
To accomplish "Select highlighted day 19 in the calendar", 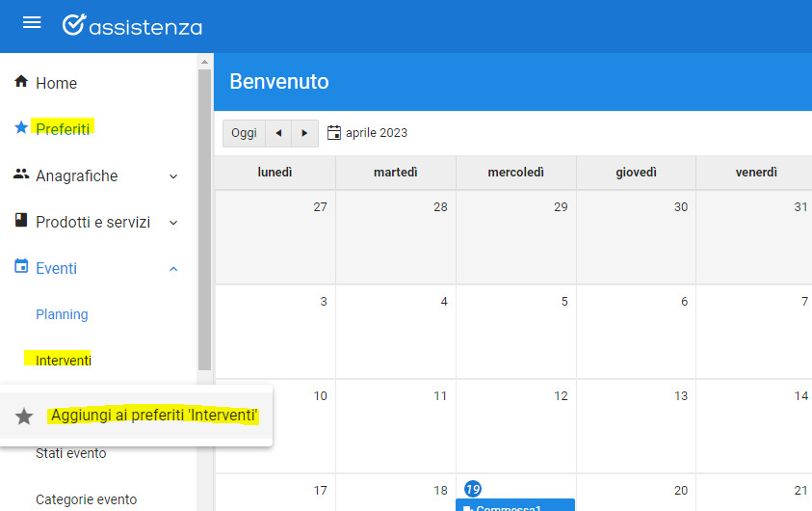I will point(473,489).
